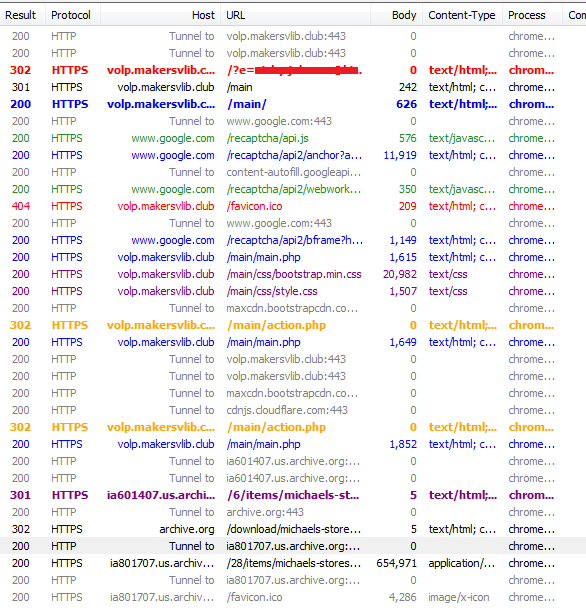Select the /recaptcha/api2/bframe session row
This screenshot has height=611, width=586.
coord(293,240)
